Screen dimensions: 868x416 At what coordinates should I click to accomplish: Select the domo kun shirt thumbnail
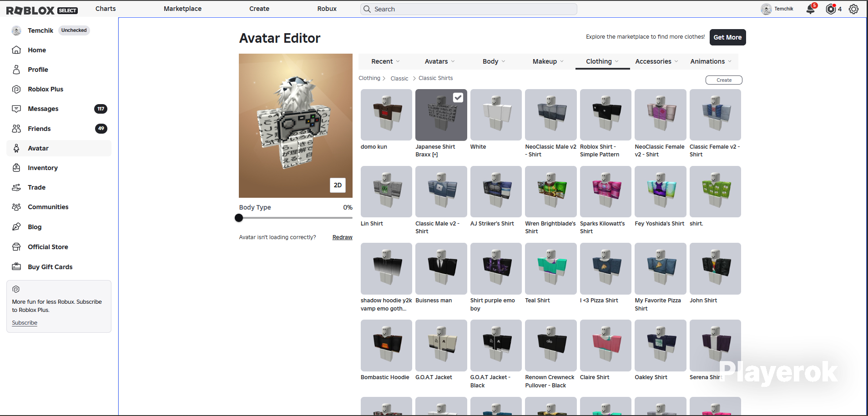(386, 115)
